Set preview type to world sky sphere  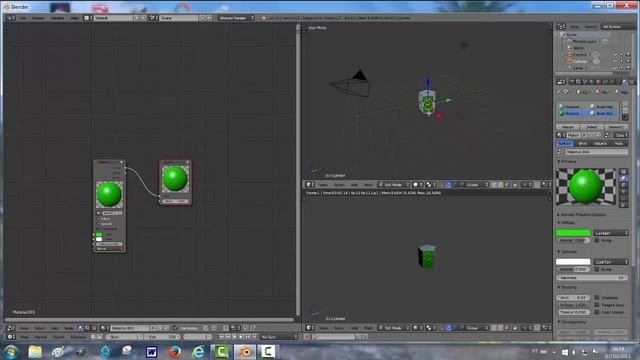(x=623, y=204)
